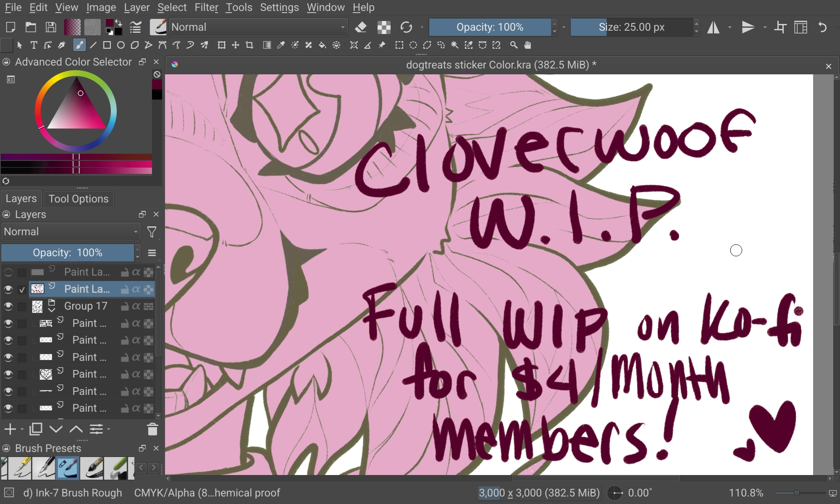The width and height of the screenshot is (840, 504).
Task: Select the Rectangle shape tool
Action: (x=107, y=45)
